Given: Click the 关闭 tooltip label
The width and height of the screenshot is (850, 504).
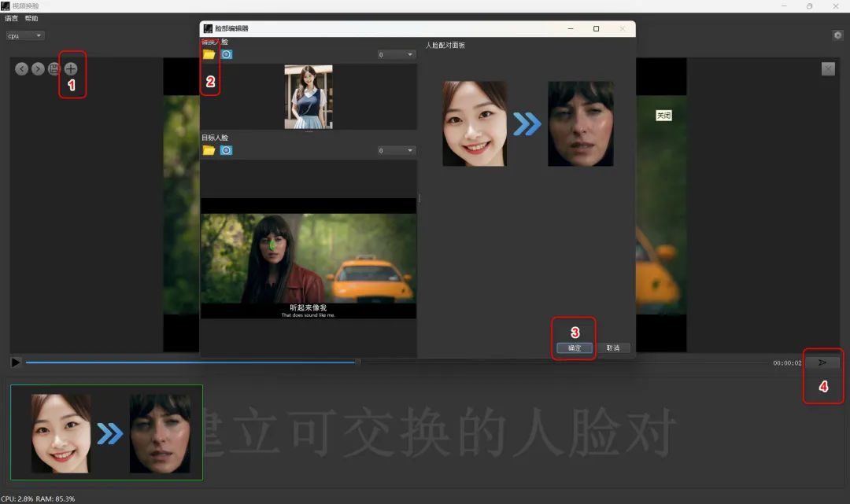Looking at the screenshot, I should click(663, 116).
